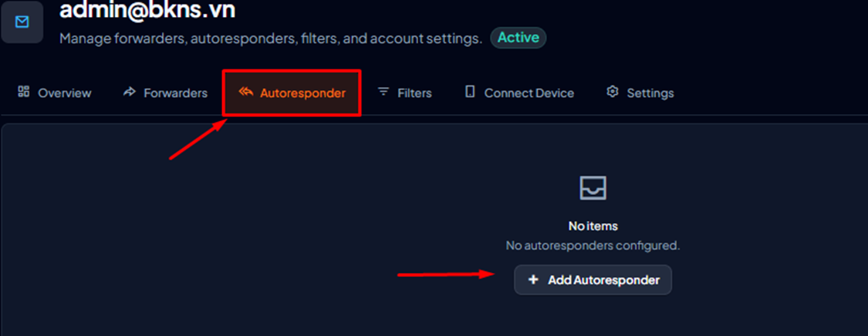Image resolution: width=868 pixels, height=336 pixels.
Task: Click the Add Autoresponder button
Action: pyautogui.click(x=593, y=280)
